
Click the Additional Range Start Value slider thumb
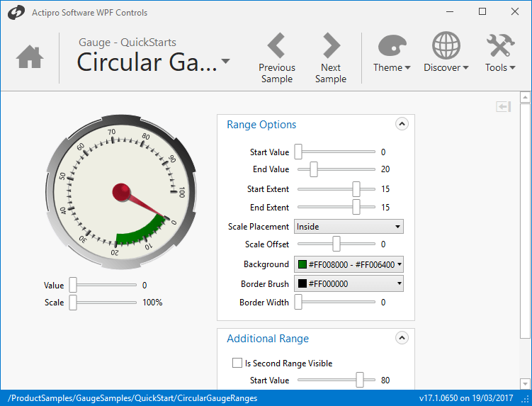click(x=360, y=380)
